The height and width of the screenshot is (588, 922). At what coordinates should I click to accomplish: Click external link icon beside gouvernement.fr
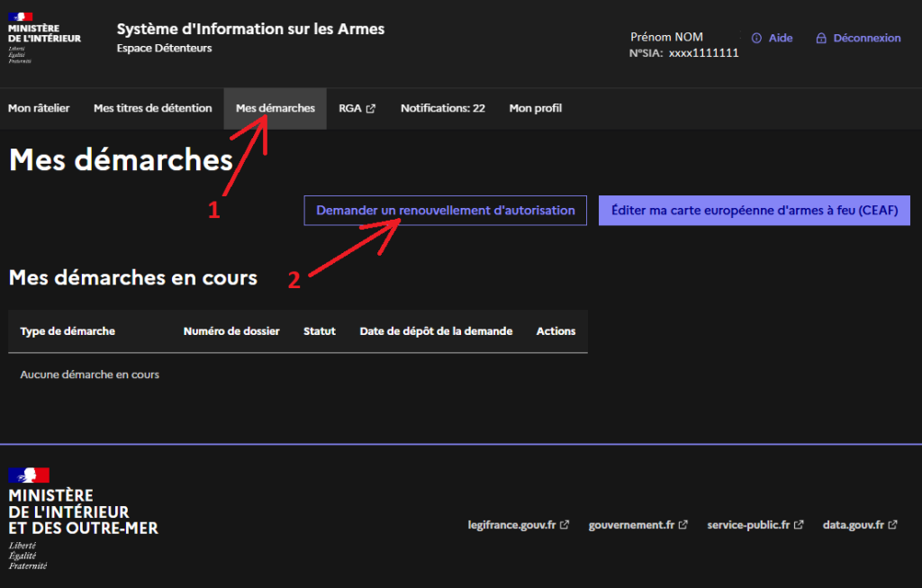point(683,525)
